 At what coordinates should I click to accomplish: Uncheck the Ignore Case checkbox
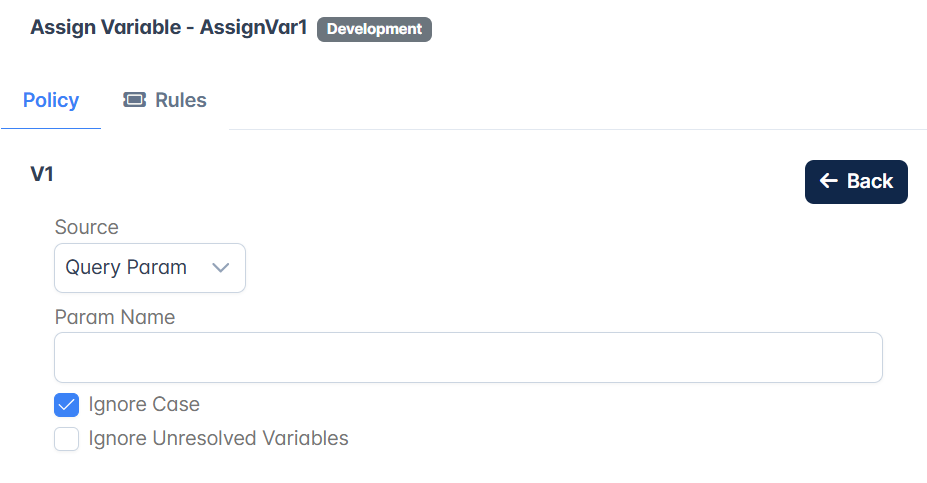(66, 405)
